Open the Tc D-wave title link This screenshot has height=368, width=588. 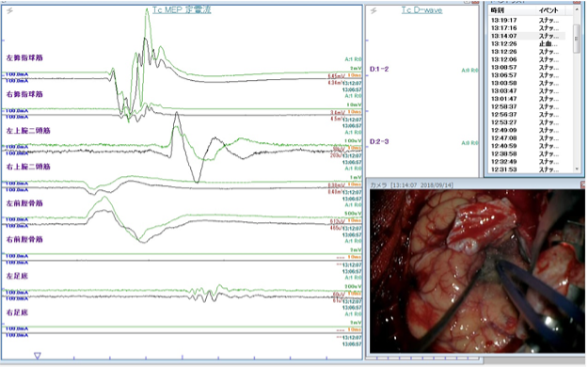pos(421,10)
